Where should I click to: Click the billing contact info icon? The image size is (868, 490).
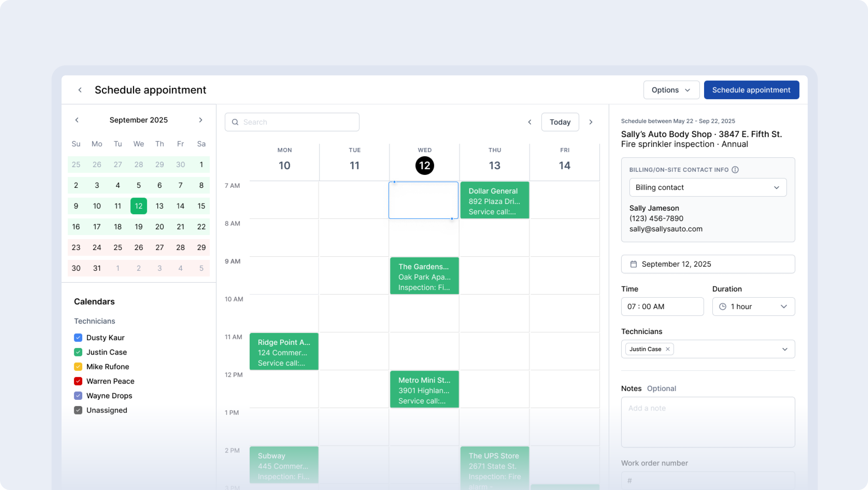point(735,170)
